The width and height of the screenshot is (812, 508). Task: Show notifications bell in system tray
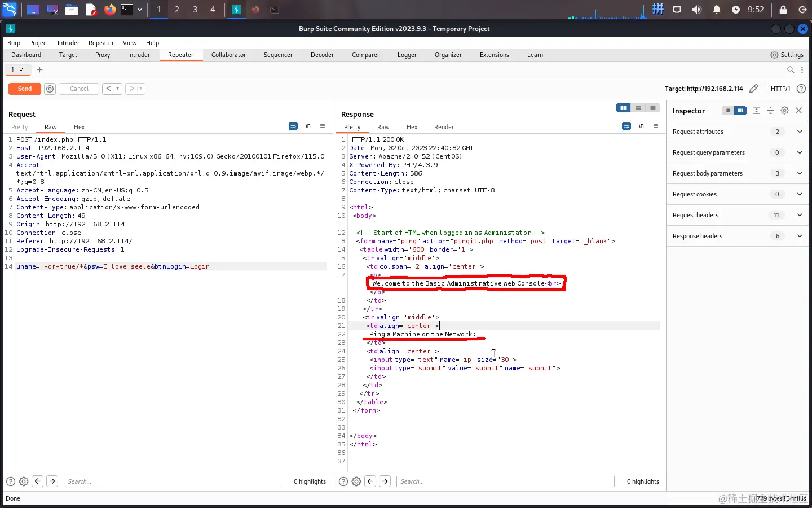pyautogui.click(x=717, y=10)
